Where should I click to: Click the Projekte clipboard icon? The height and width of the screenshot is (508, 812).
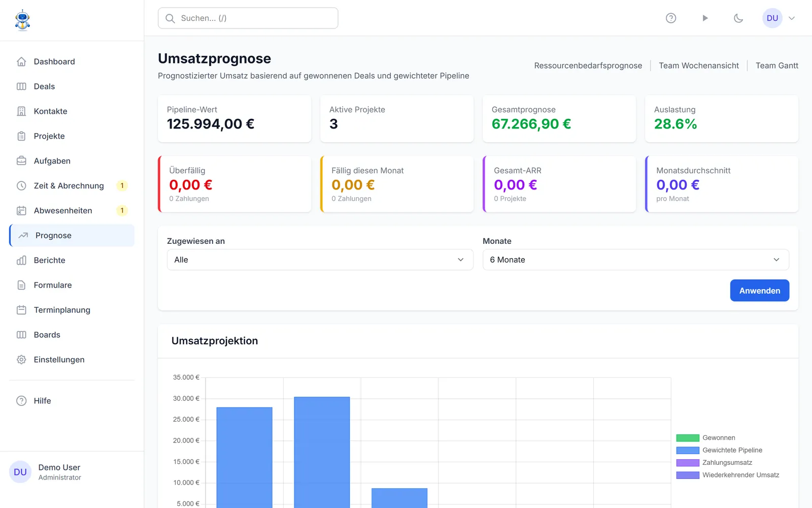click(x=21, y=136)
